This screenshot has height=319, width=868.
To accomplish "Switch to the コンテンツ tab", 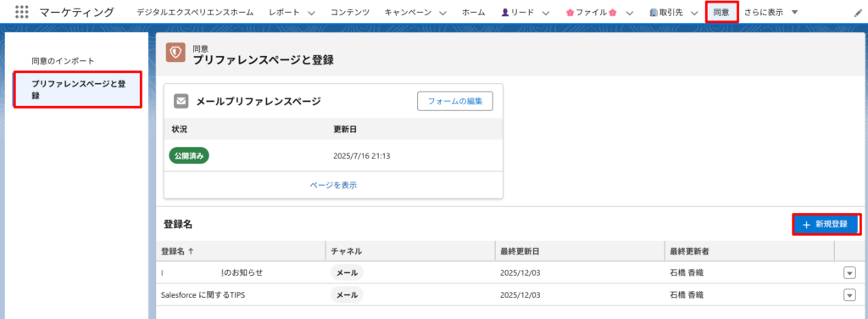I will (350, 12).
